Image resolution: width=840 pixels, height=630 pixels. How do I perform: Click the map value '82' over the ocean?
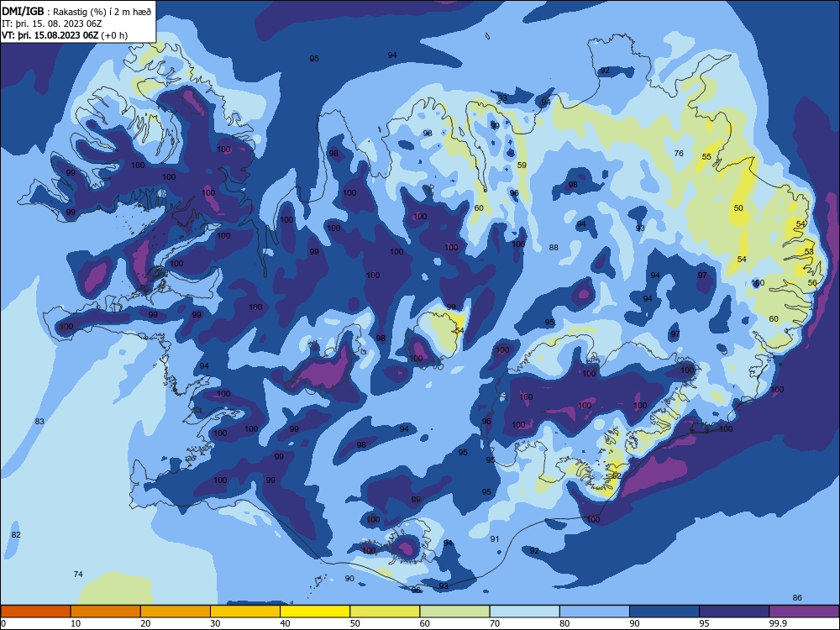coord(16,535)
